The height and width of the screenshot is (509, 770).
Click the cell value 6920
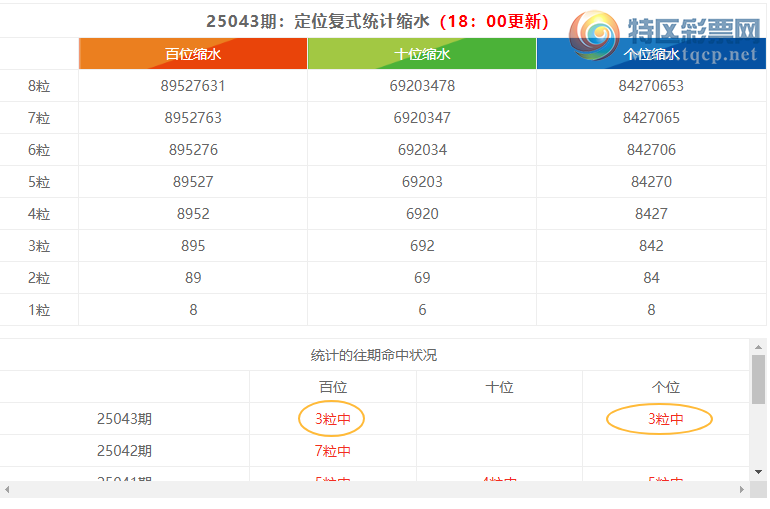[422, 214]
